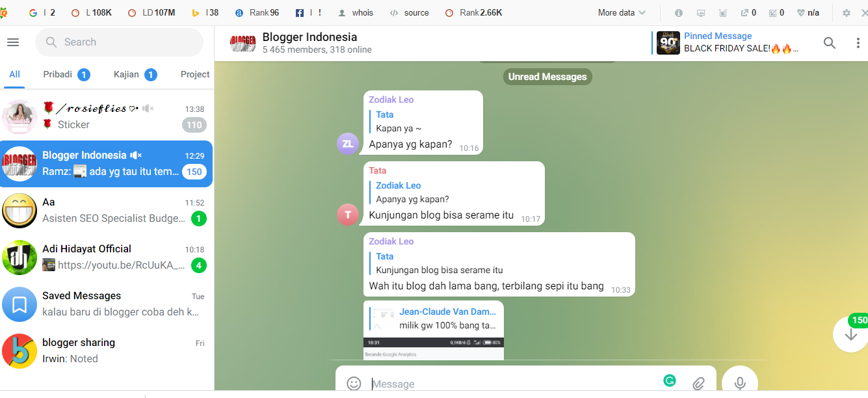Open the Jean-Claude Van Damme screenshot thumbnail
Screen dimensions: 868x398
point(433,348)
